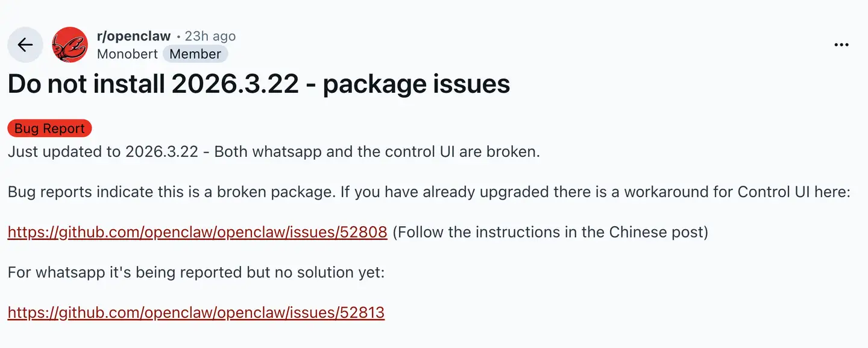Go back using the left arrow button
Screen dimensions: 868x348
click(x=25, y=45)
